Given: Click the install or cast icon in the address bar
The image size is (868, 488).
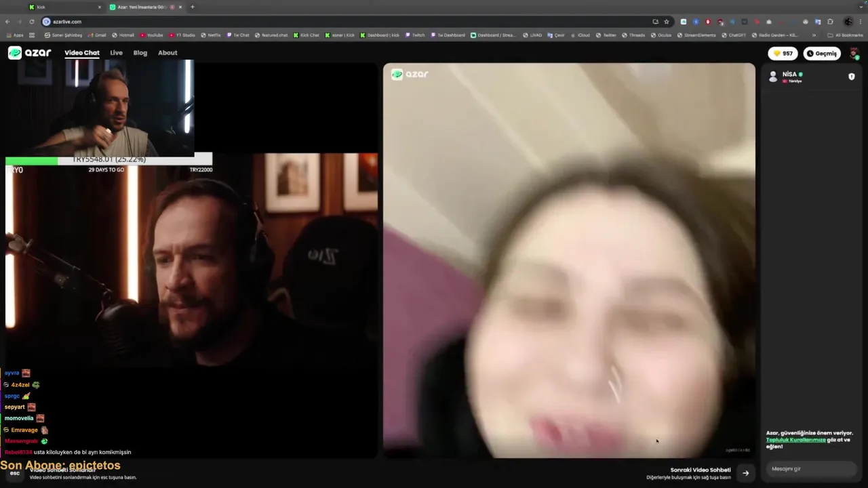Looking at the screenshot, I should (655, 21).
